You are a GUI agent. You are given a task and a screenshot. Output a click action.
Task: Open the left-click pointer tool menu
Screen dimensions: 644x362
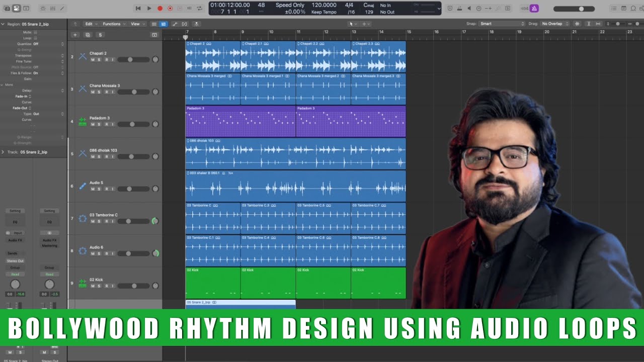click(x=353, y=24)
